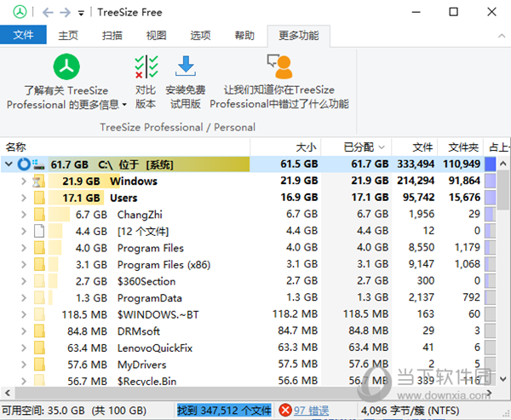511x420 pixels.
Task: Expand the LenovoQuickFix folder
Action: [24, 348]
